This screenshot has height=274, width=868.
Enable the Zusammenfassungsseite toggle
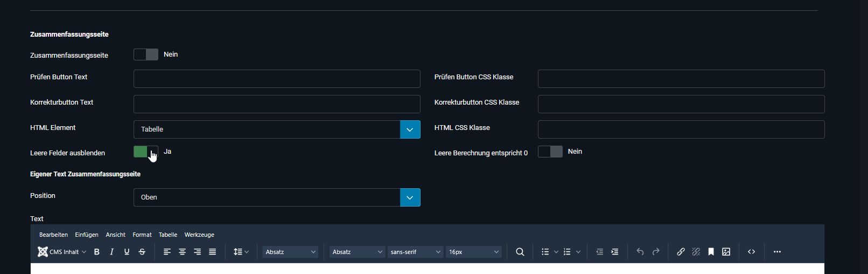pyautogui.click(x=145, y=54)
